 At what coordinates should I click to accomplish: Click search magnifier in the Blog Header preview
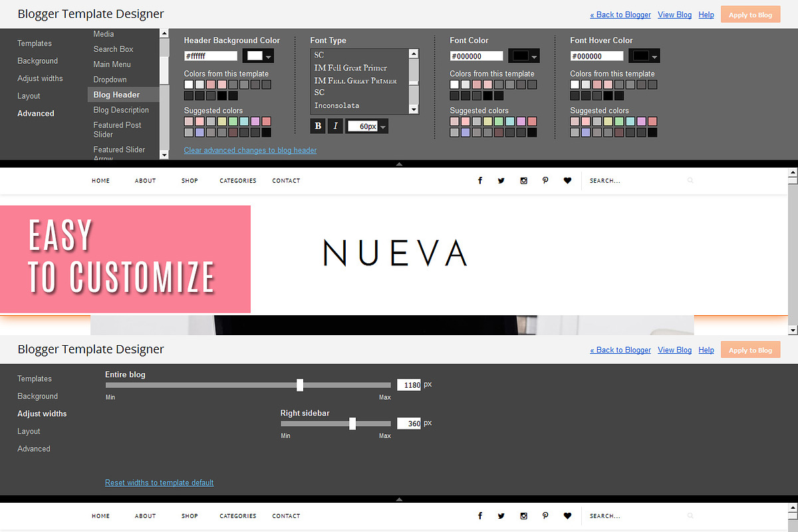pyautogui.click(x=690, y=181)
